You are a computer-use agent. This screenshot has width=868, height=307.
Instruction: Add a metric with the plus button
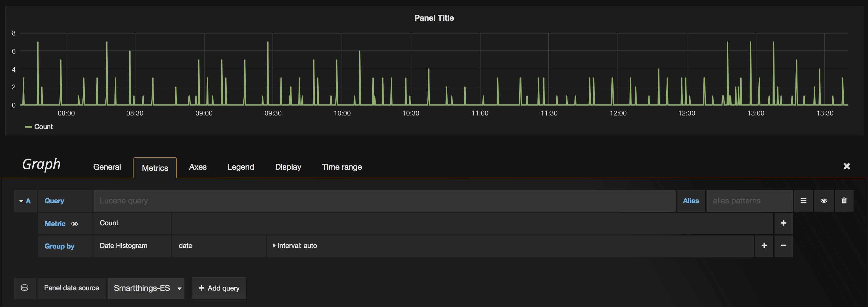click(783, 223)
